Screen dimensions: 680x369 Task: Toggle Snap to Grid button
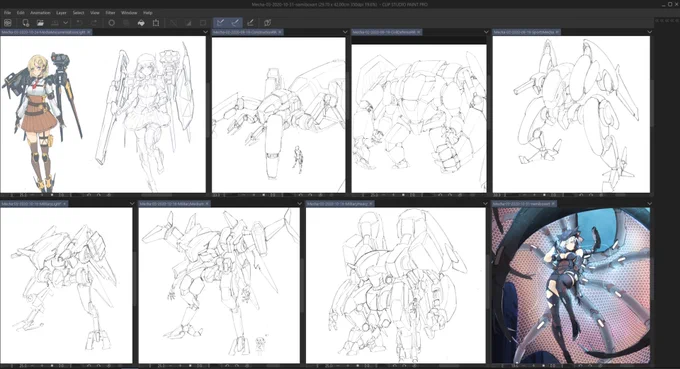250,23
